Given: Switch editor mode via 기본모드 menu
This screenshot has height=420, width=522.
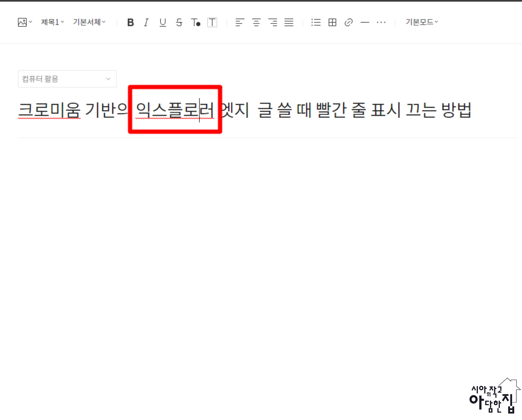Looking at the screenshot, I should pyautogui.click(x=422, y=22).
